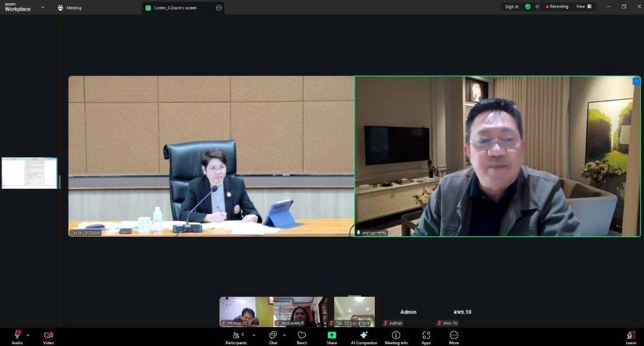Show Meeting info details

pos(396,336)
